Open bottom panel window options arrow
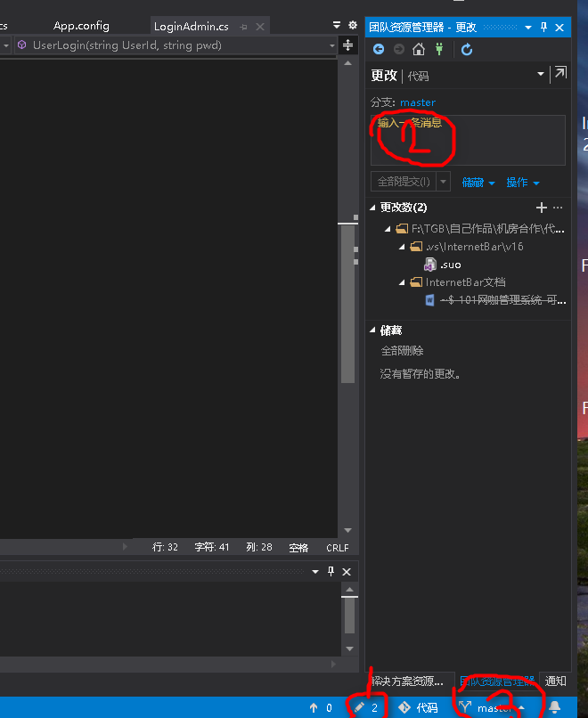This screenshot has width=588, height=718. point(315,572)
